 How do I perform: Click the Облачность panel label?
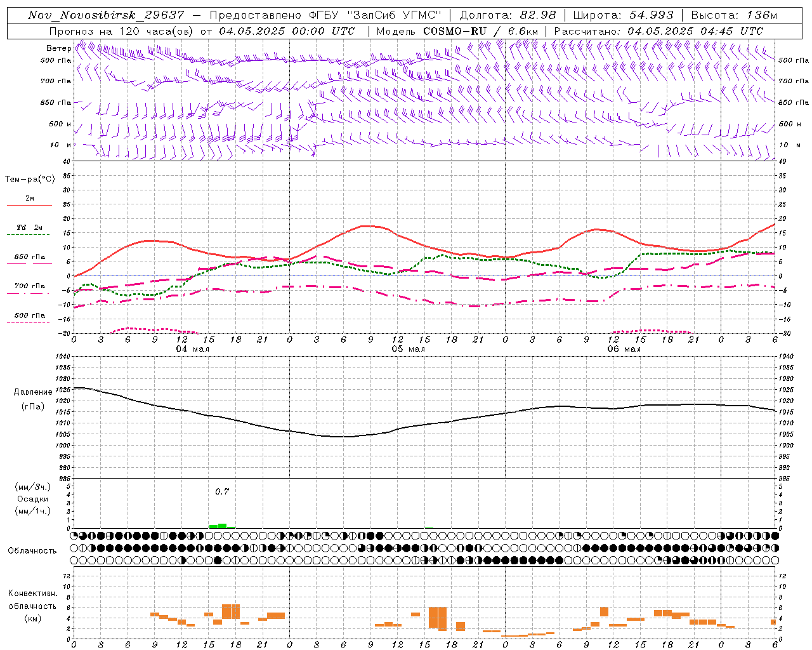click(32, 550)
